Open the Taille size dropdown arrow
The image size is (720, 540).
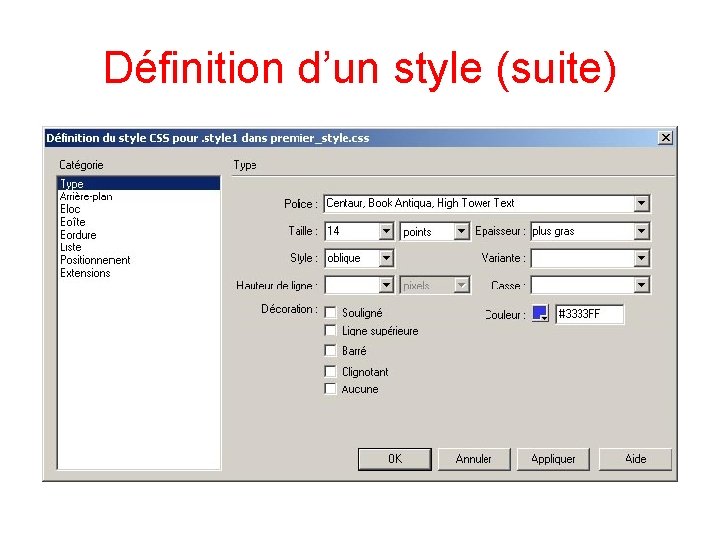[386, 231]
